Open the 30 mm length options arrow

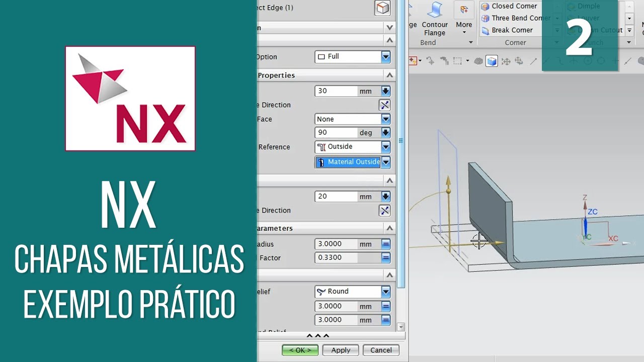point(386,91)
